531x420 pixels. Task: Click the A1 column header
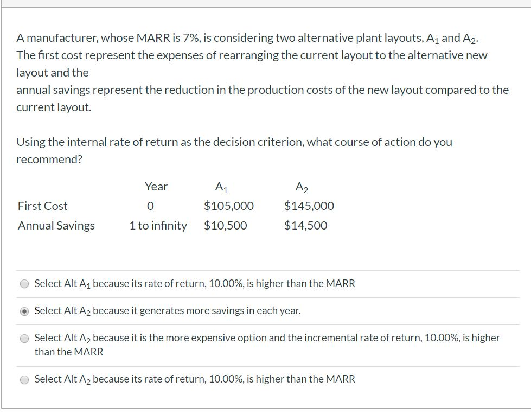[221, 187]
